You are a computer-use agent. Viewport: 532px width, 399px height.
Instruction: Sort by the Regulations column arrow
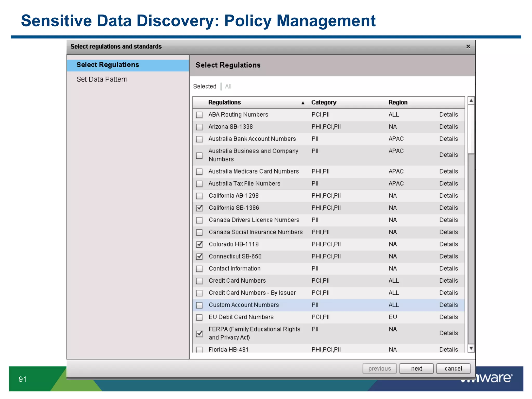(x=303, y=103)
